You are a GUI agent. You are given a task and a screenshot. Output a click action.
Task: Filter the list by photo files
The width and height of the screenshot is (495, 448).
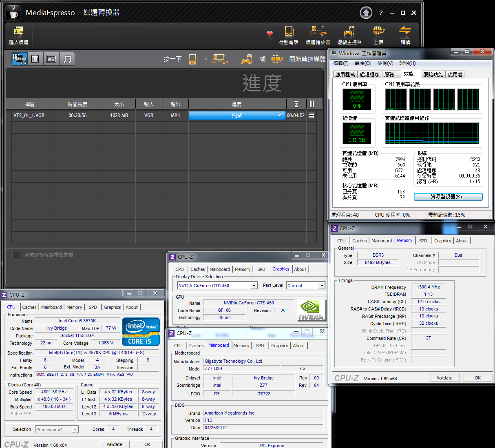[x=51, y=59]
